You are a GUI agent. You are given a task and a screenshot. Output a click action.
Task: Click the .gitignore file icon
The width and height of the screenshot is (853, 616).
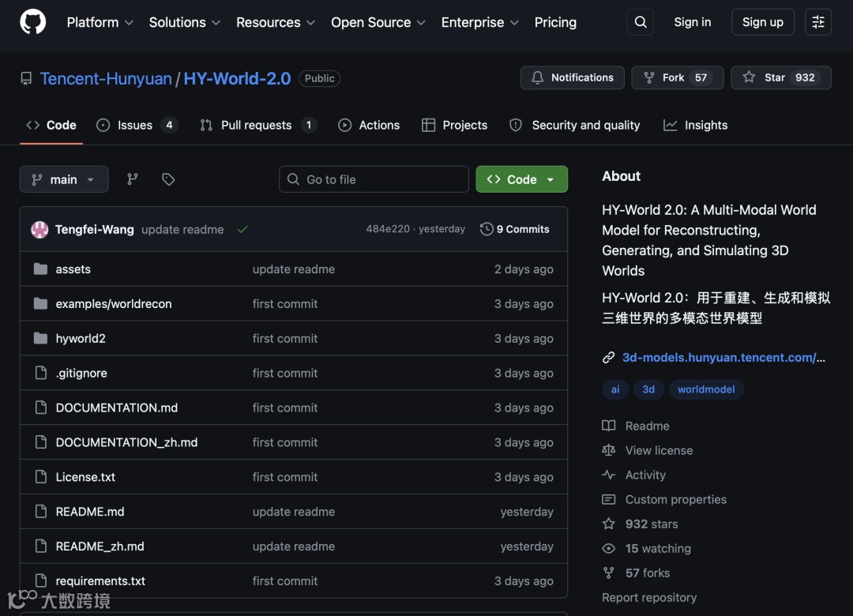point(41,373)
